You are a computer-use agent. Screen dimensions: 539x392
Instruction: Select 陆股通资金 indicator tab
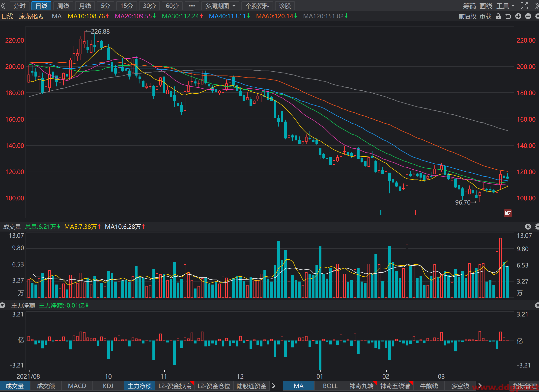click(x=252, y=386)
